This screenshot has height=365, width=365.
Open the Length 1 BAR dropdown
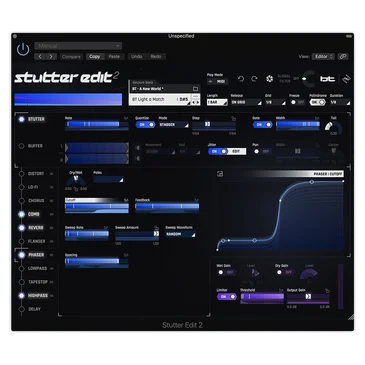pos(217,102)
